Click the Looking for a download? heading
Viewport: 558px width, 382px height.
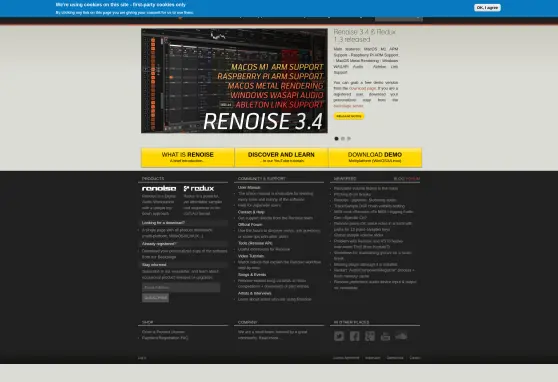[x=163, y=223]
